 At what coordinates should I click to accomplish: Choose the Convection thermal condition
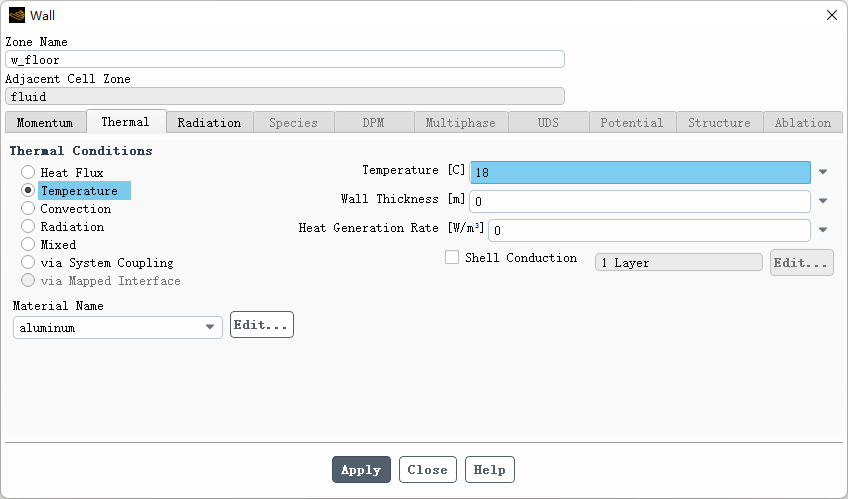tap(28, 209)
